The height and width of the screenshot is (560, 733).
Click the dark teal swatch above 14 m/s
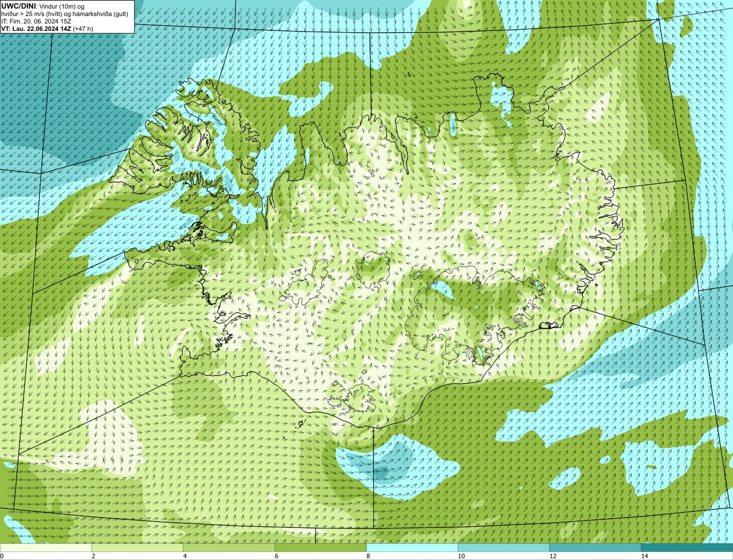pos(687,547)
